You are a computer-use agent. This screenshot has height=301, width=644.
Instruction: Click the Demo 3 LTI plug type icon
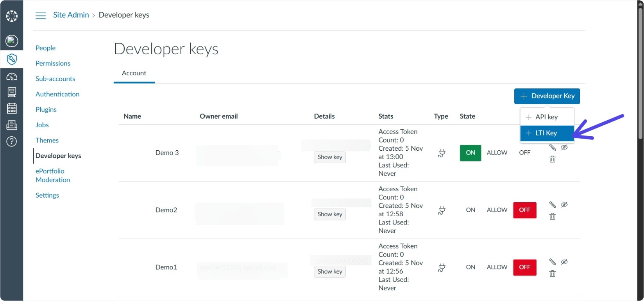click(442, 153)
